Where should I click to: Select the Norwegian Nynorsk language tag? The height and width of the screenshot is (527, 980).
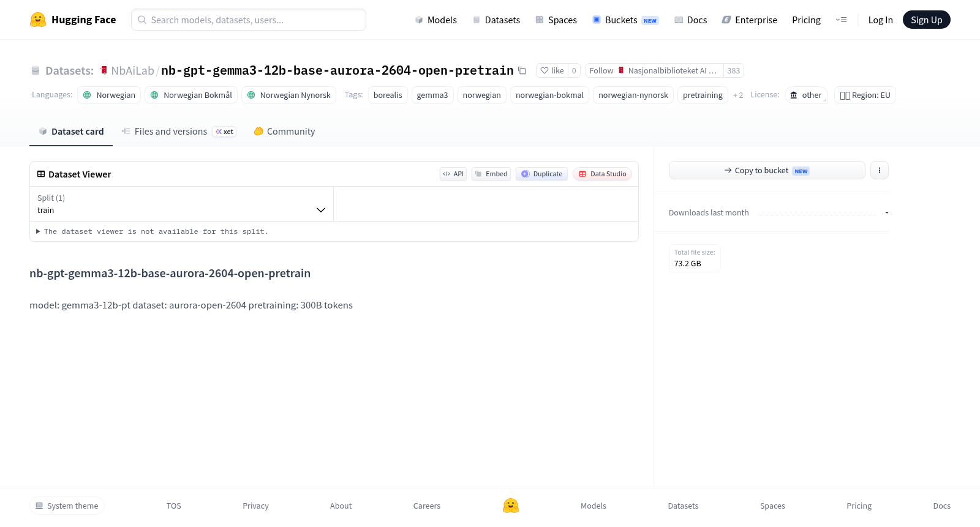[x=288, y=95]
